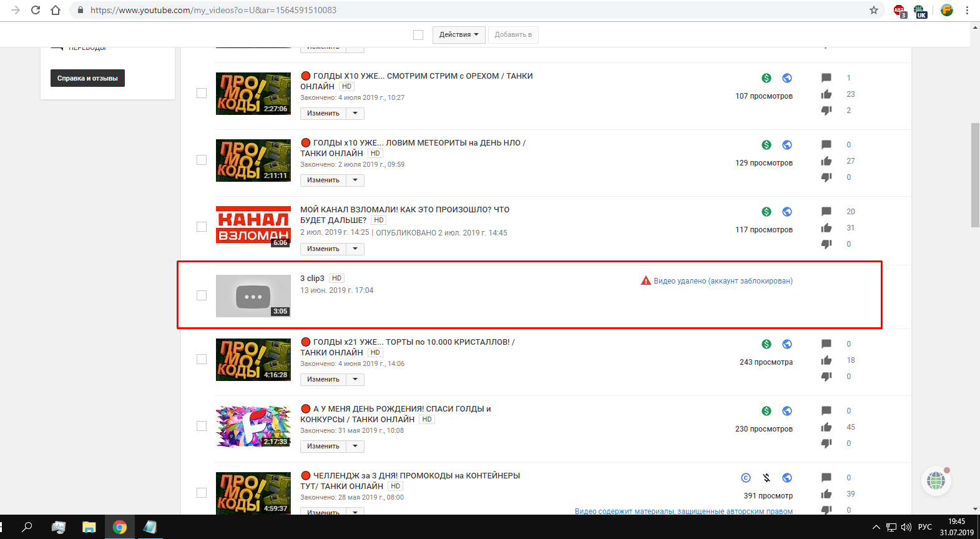This screenshot has height=539, width=980.
Task: Open 3 clip3 video title
Action: click(x=312, y=279)
